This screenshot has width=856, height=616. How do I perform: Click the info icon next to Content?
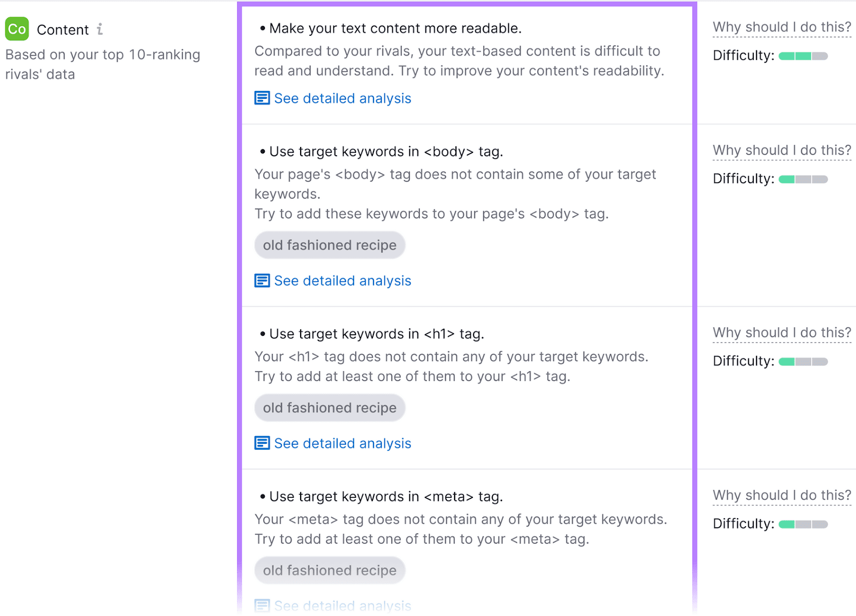pos(100,30)
